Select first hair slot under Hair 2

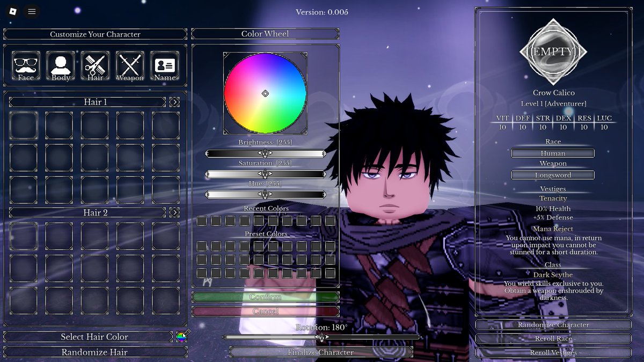24,236
